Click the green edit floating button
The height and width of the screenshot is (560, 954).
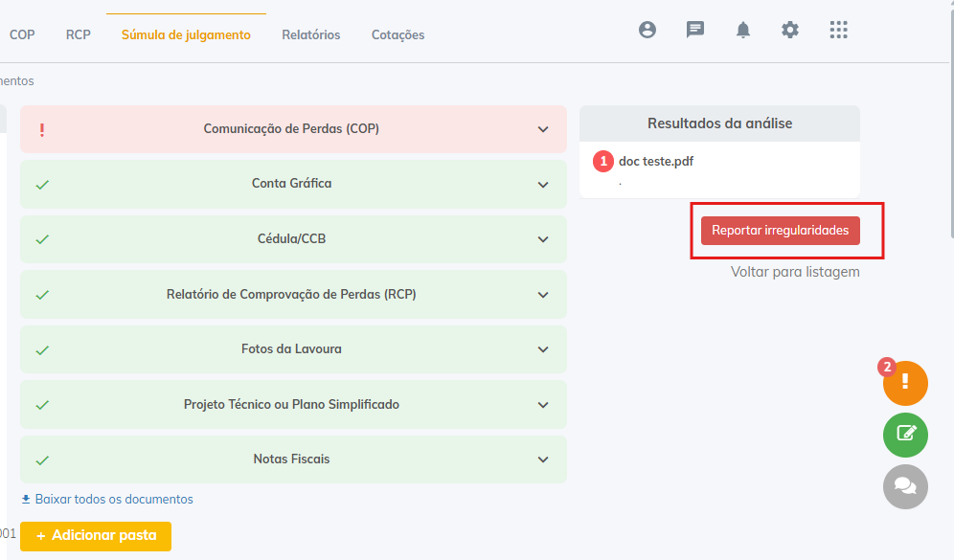tap(905, 436)
